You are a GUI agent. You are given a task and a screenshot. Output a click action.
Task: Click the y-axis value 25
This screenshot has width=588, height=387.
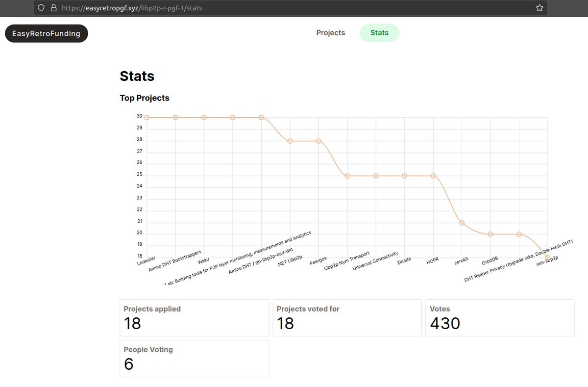140,175
